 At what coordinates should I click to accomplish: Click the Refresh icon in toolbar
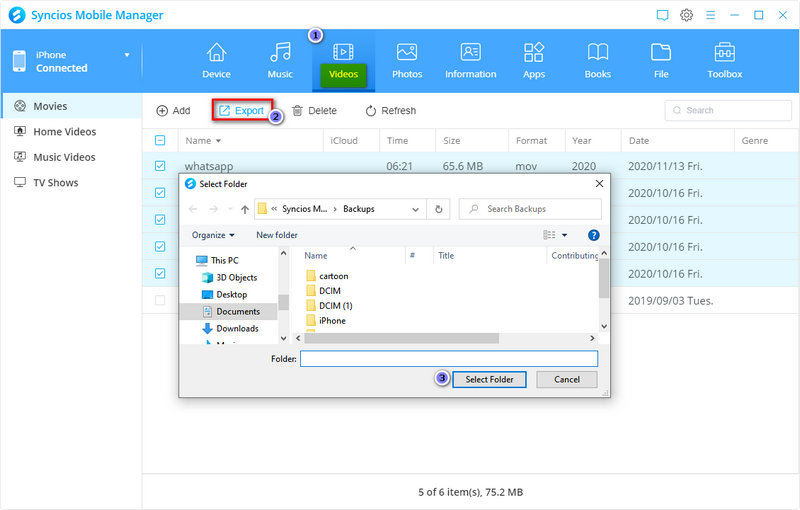coord(371,111)
